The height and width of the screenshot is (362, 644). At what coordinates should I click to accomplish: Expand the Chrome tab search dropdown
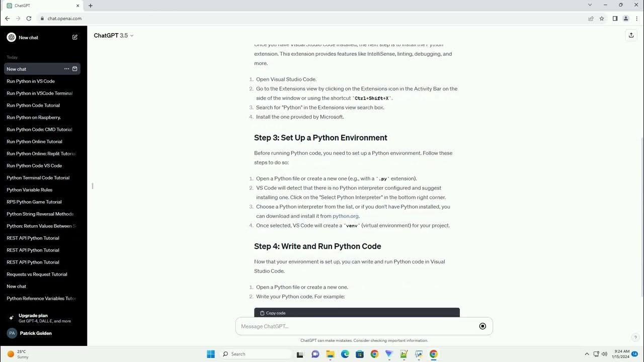pos(590,5)
